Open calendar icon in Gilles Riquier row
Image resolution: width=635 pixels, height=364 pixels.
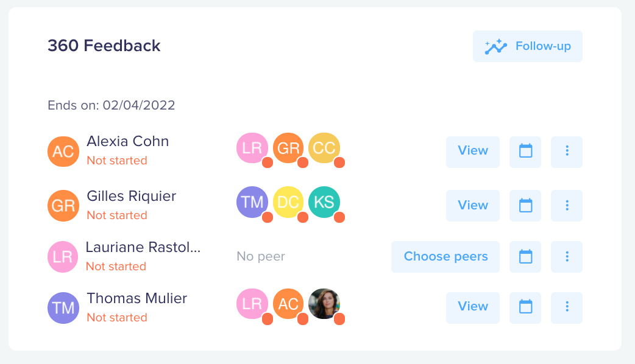click(525, 206)
